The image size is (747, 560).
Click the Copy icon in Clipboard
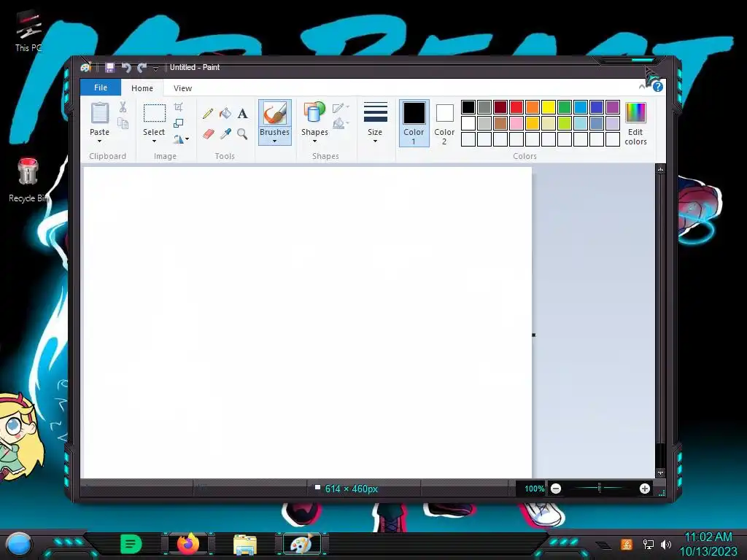[x=123, y=124]
